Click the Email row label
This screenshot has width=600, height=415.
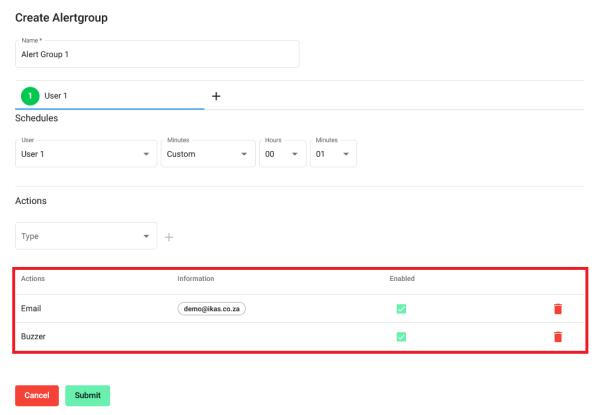[31, 309]
